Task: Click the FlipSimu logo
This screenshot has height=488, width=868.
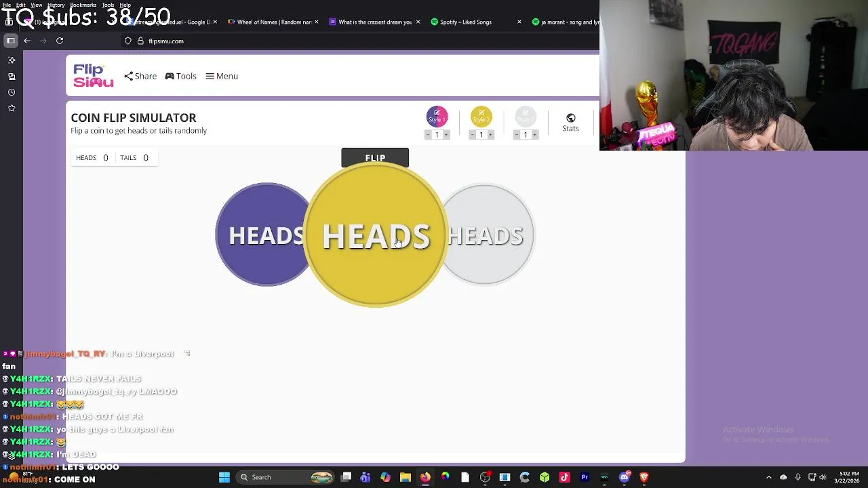Action: click(x=94, y=75)
